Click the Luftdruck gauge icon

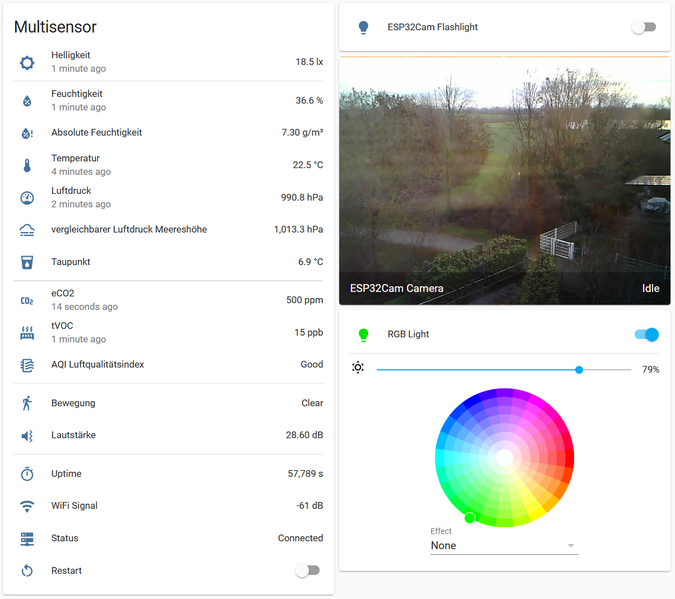(x=27, y=198)
